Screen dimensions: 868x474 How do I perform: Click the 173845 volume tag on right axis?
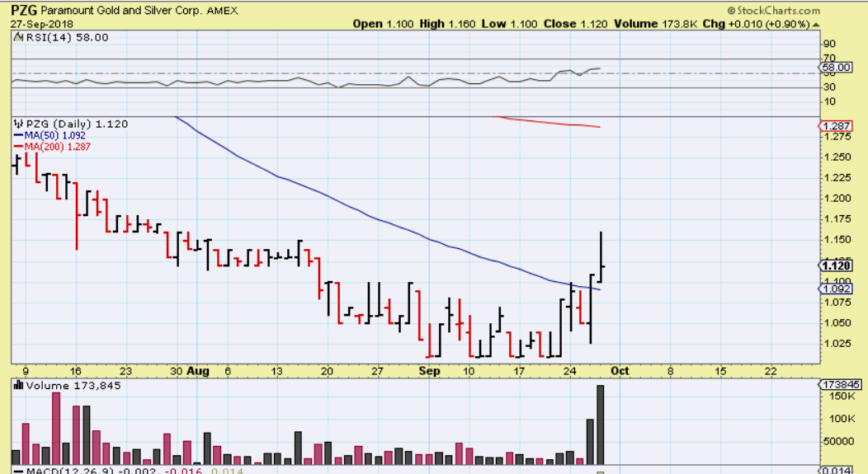(x=840, y=384)
